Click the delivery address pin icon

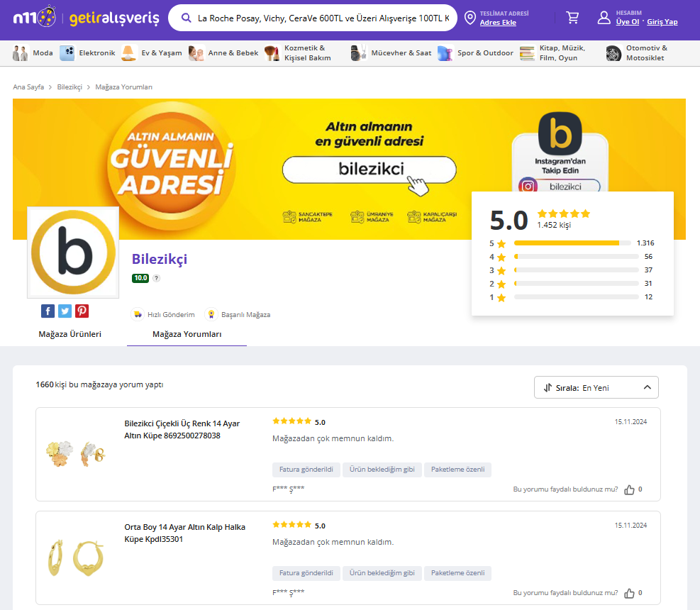click(x=470, y=18)
